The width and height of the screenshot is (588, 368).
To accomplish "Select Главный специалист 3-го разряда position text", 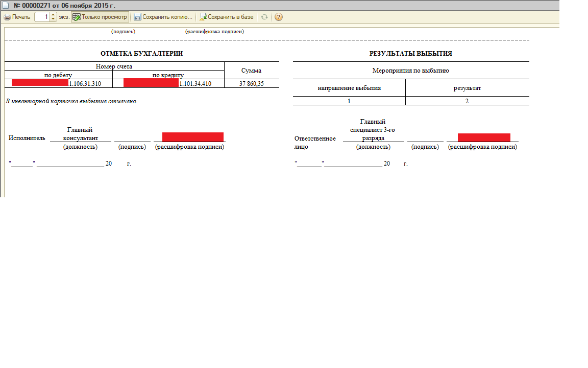I will coord(373,130).
